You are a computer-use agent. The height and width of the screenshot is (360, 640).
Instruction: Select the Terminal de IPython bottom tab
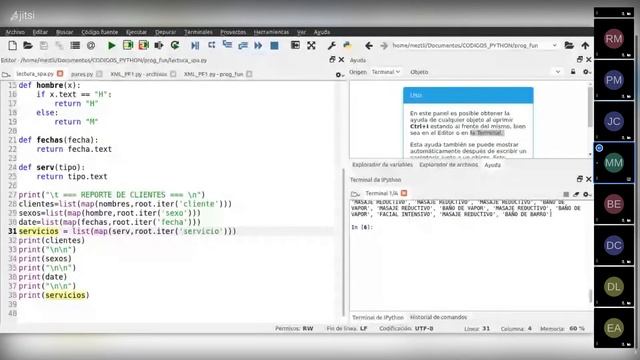[x=378, y=317]
